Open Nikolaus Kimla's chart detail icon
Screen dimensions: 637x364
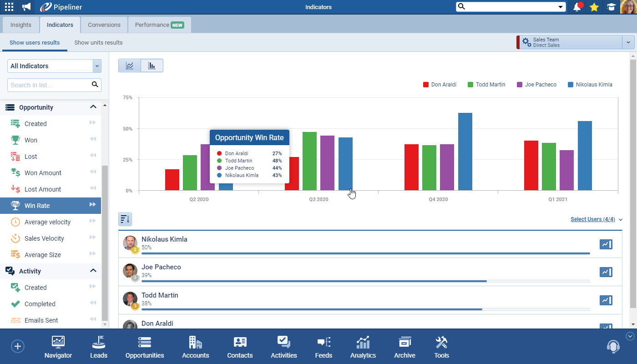point(606,244)
